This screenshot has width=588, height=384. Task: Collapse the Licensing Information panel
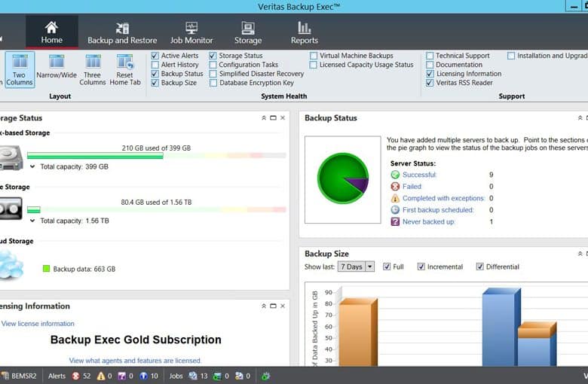pyautogui.click(x=264, y=306)
